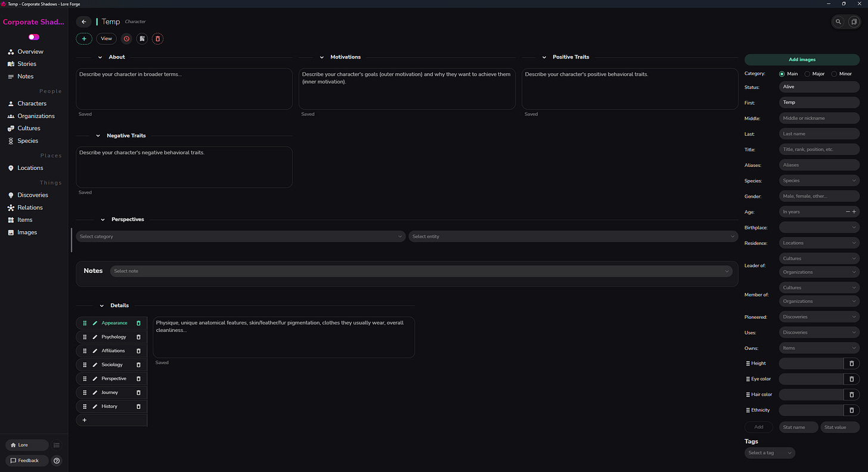The width and height of the screenshot is (868, 472).
Task: Remove the Journey detail via its trash icon
Action: [138, 392]
